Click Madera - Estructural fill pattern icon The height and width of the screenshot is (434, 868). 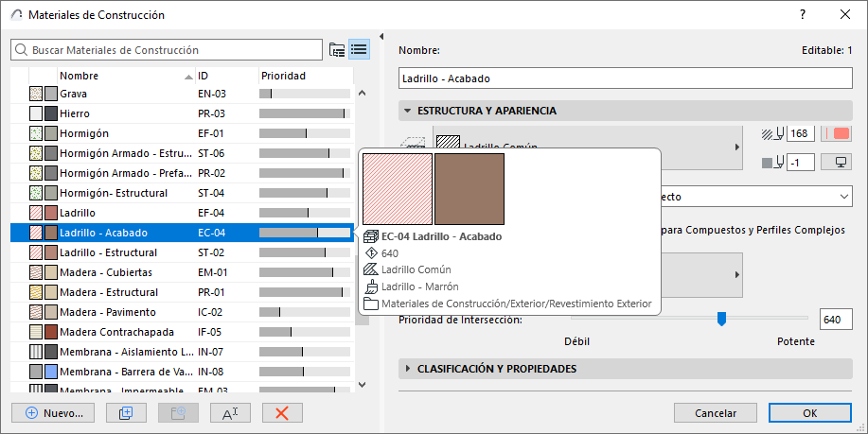click(x=36, y=292)
